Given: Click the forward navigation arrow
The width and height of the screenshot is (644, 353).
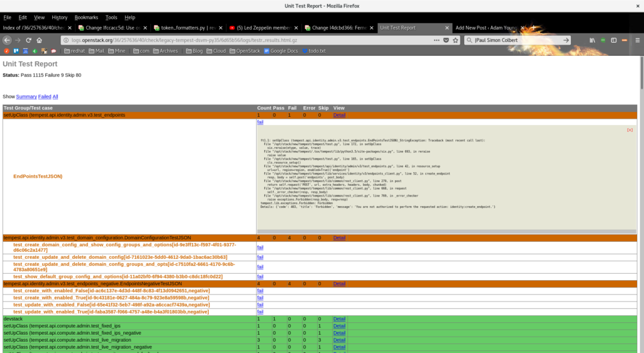Looking at the screenshot, I should click(x=18, y=40).
